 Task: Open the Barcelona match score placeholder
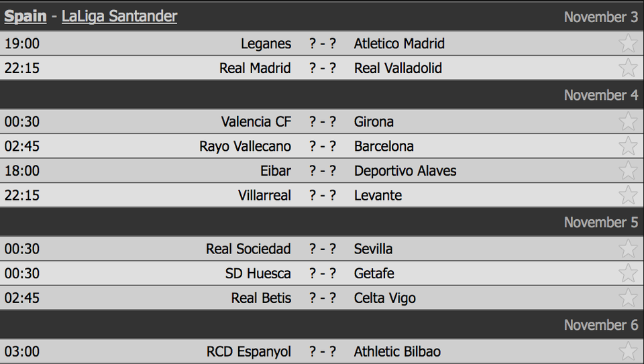click(x=323, y=146)
